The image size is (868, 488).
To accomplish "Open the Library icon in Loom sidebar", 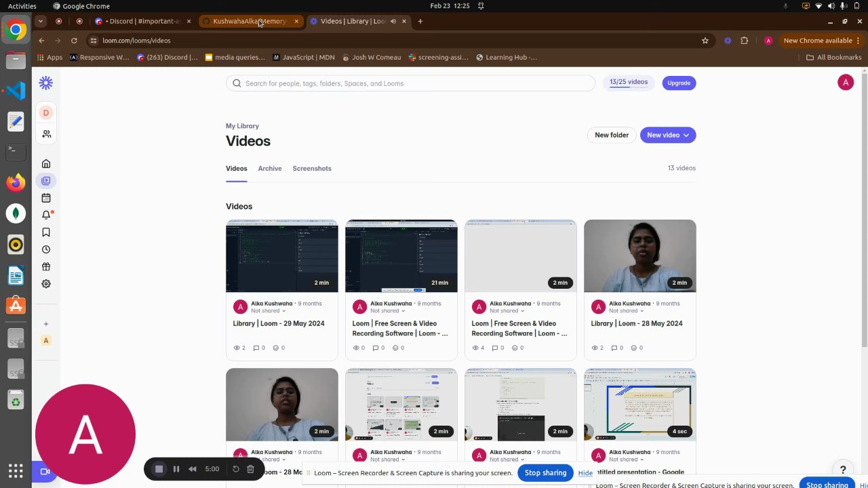I will (46, 181).
